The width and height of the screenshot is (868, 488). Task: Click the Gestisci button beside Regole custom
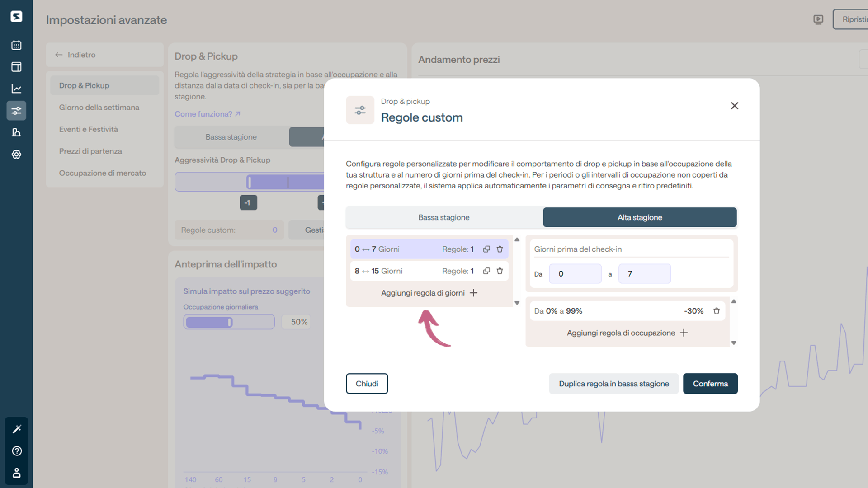pyautogui.click(x=307, y=230)
